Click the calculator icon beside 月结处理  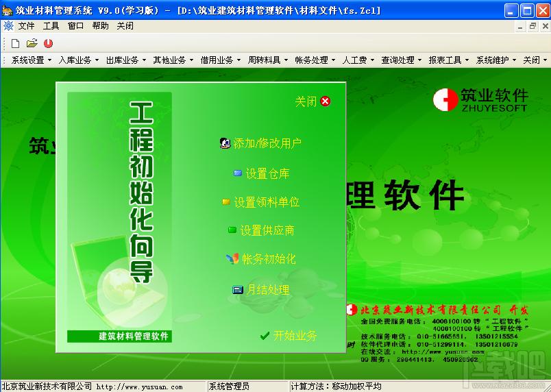pyautogui.click(x=238, y=290)
